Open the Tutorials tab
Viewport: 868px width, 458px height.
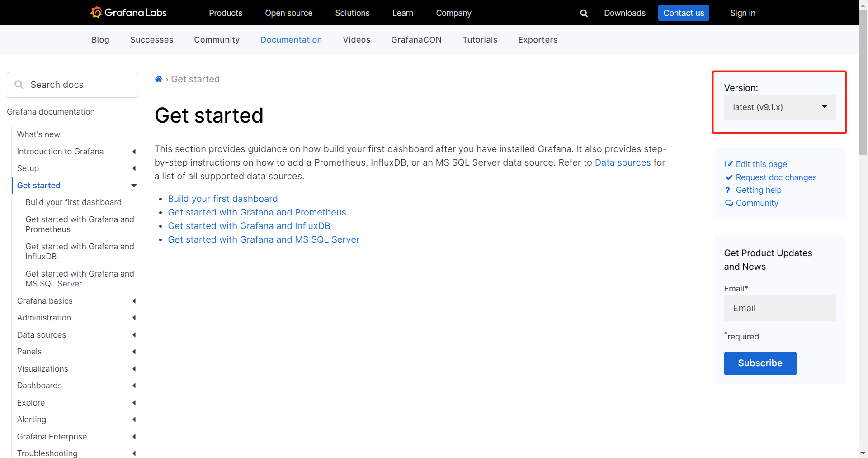480,40
